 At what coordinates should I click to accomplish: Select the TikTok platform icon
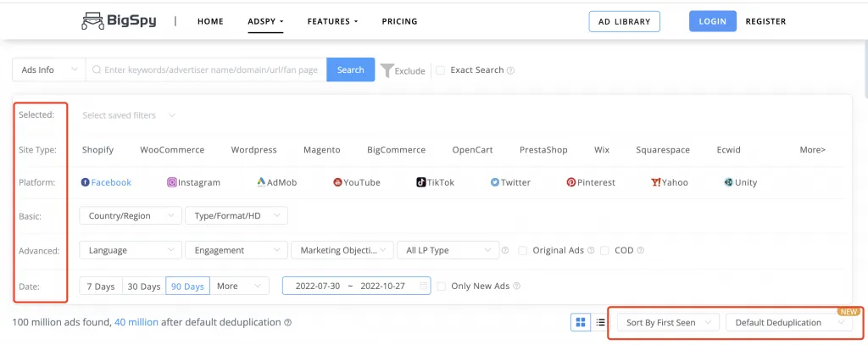(420, 182)
